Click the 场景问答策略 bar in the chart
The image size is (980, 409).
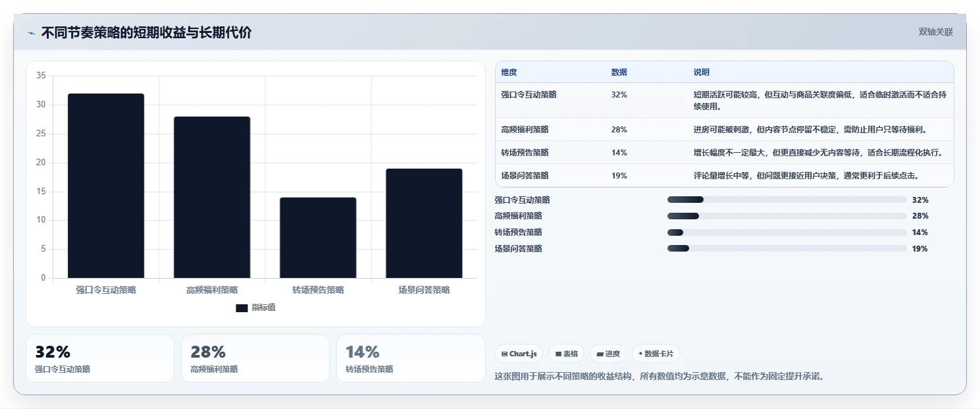[424, 223]
